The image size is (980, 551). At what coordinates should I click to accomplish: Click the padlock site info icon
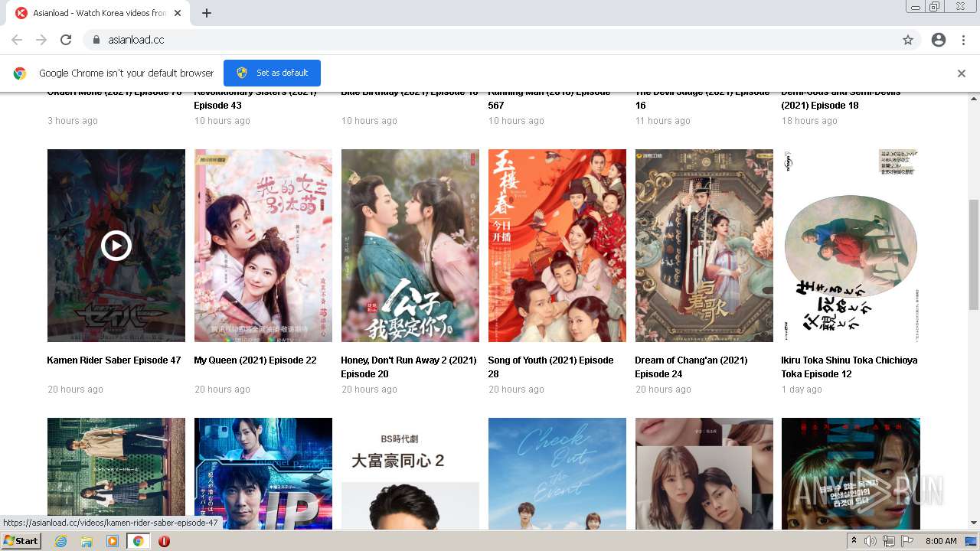click(x=96, y=40)
